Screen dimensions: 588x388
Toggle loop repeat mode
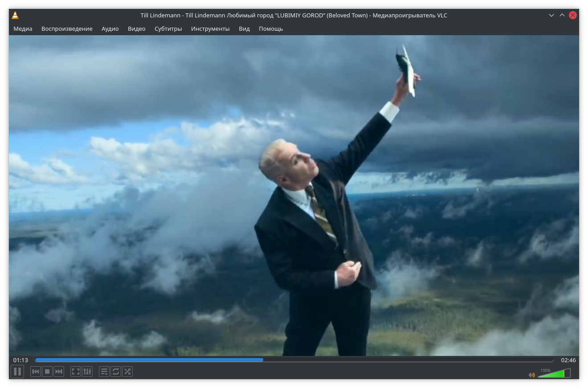point(116,372)
